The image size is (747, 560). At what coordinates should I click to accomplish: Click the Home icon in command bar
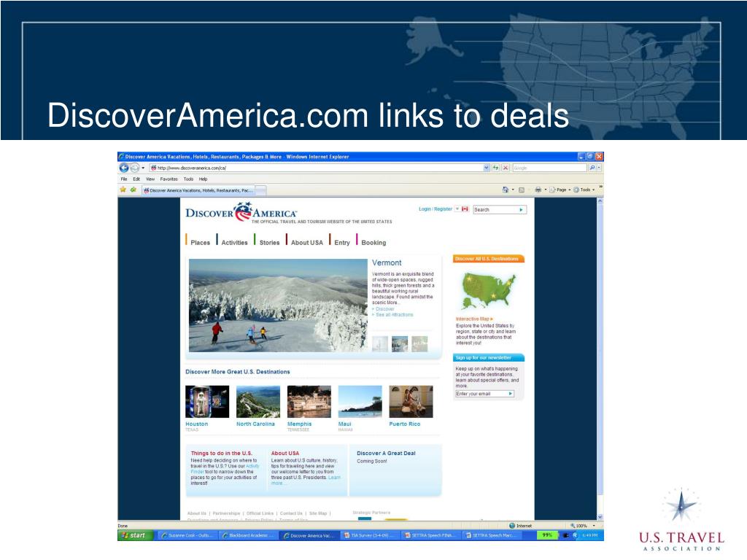point(506,190)
